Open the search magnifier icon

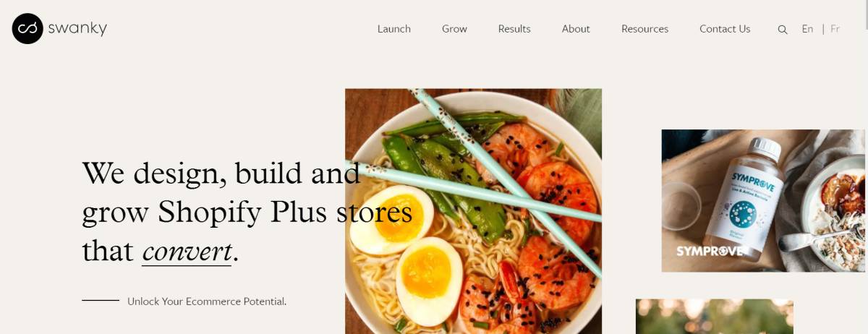783,30
